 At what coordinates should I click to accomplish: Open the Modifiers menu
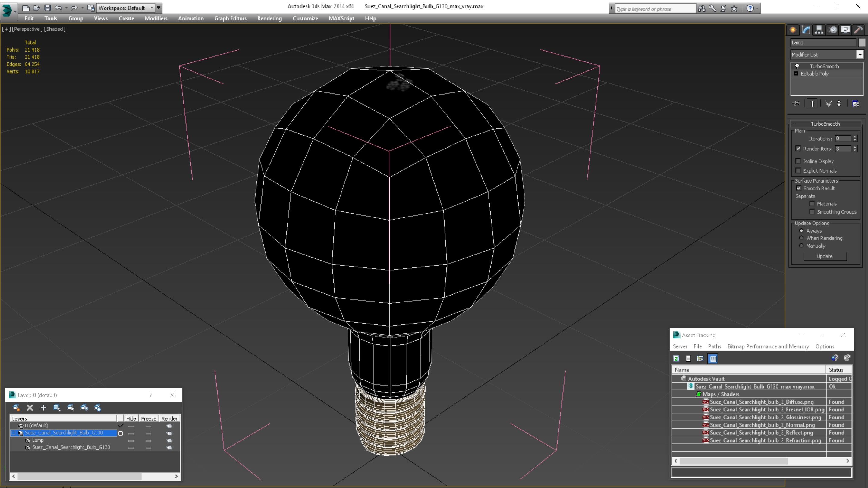pyautogui.click(x=156, y=18)
